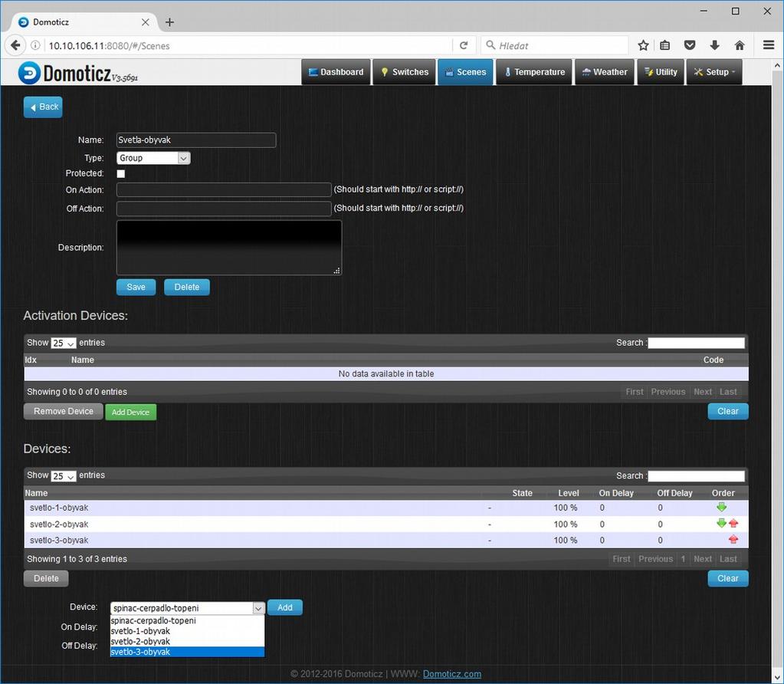Screen dimensions: 784x684
Task: Select the svetlo-1-obyvak device row
Action: (386, 508)
